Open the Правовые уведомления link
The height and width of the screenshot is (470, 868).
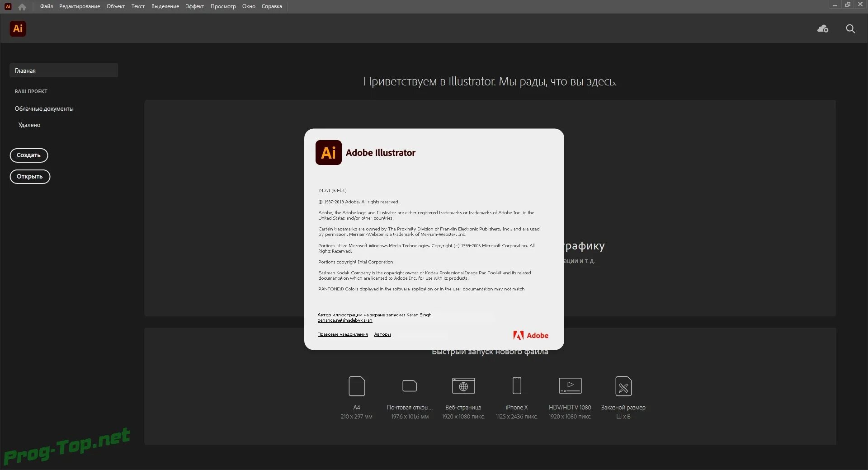point(343,334)
